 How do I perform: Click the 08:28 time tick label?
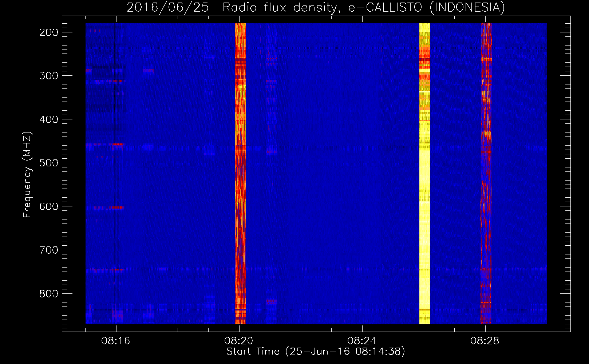485,341
